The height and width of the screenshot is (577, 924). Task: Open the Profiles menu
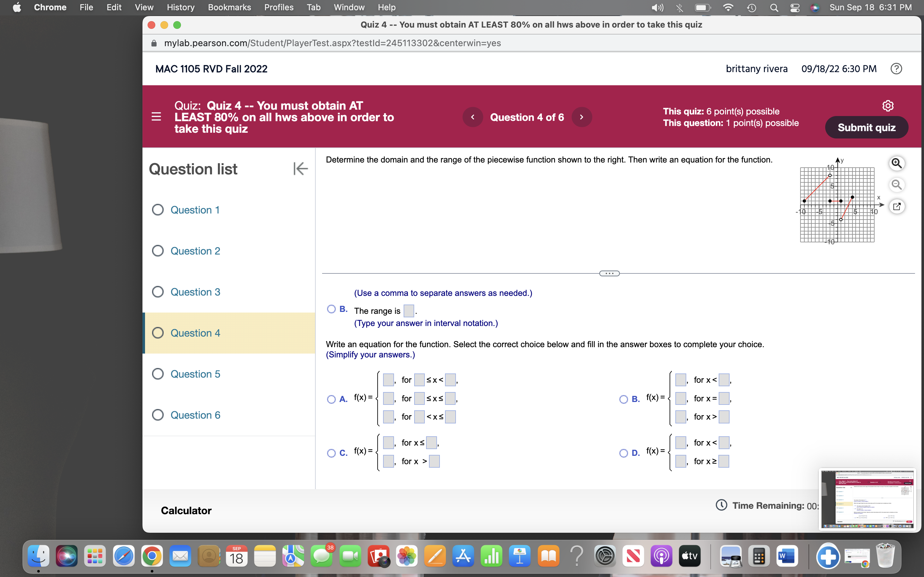pyautogui.click(x=279, y=7)
